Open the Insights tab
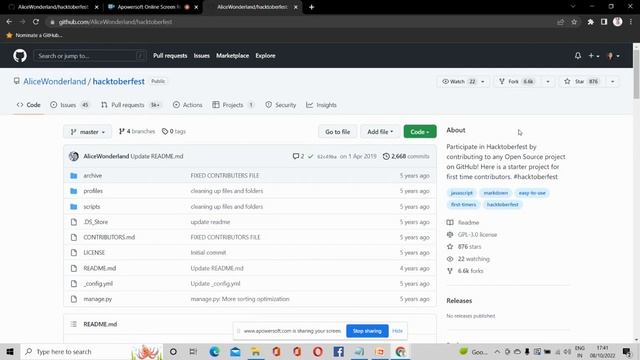The width and height of the screenshot is (640, 360). (321, 105)
